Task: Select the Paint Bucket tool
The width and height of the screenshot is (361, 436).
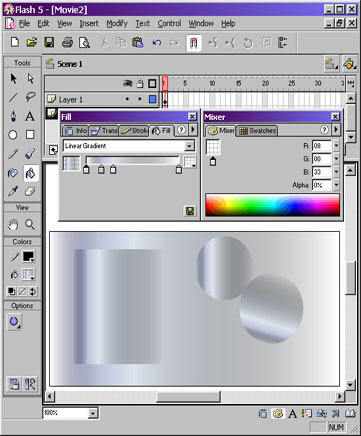Action: 31,173
